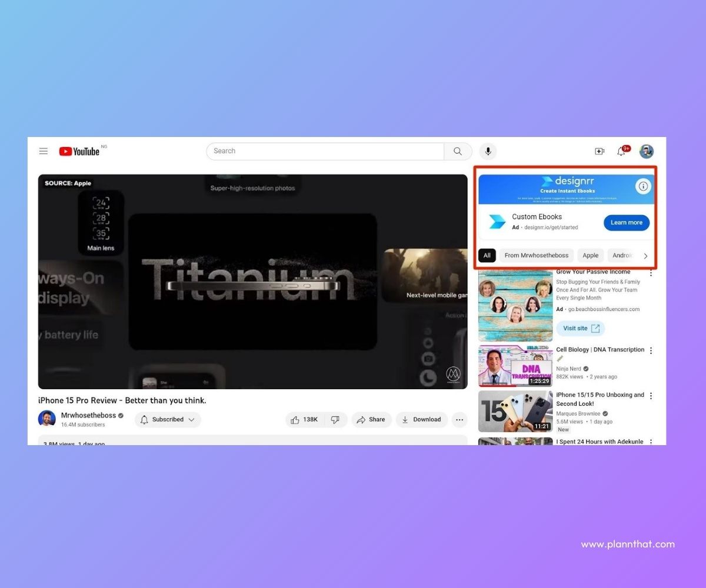Open options for Adekunle video
The image size is (706, 588).
[x=651, y=442]
